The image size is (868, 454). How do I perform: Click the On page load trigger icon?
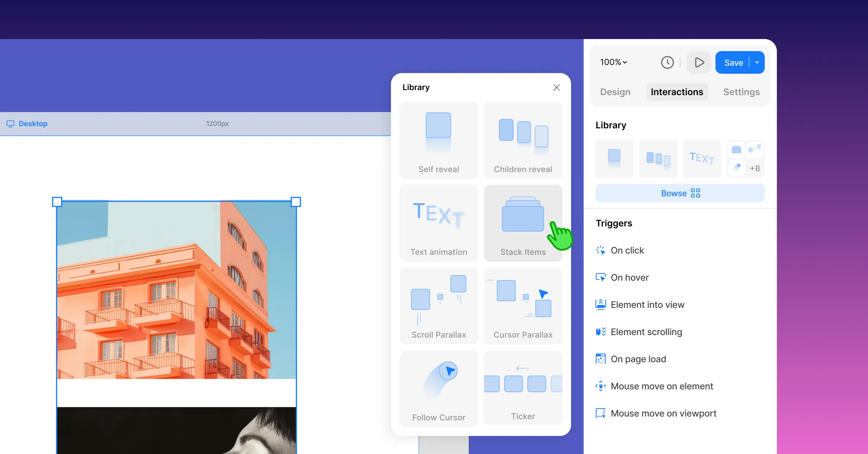[x=601, y=359]
